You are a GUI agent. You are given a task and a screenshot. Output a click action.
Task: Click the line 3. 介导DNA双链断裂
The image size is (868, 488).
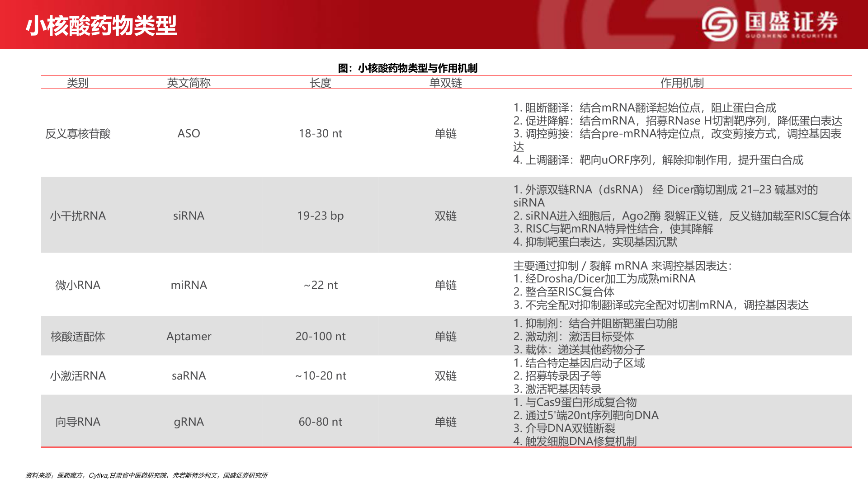coord(564,428)
